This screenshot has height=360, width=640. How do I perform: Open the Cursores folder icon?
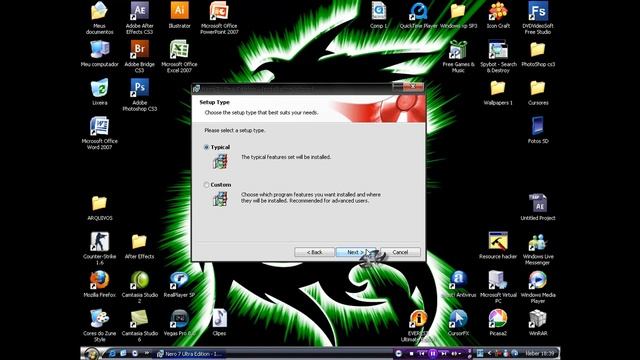[538, 92]
